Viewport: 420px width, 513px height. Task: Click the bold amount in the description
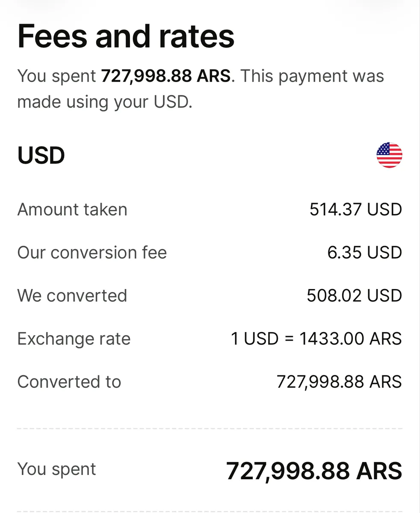pos(166,76)
